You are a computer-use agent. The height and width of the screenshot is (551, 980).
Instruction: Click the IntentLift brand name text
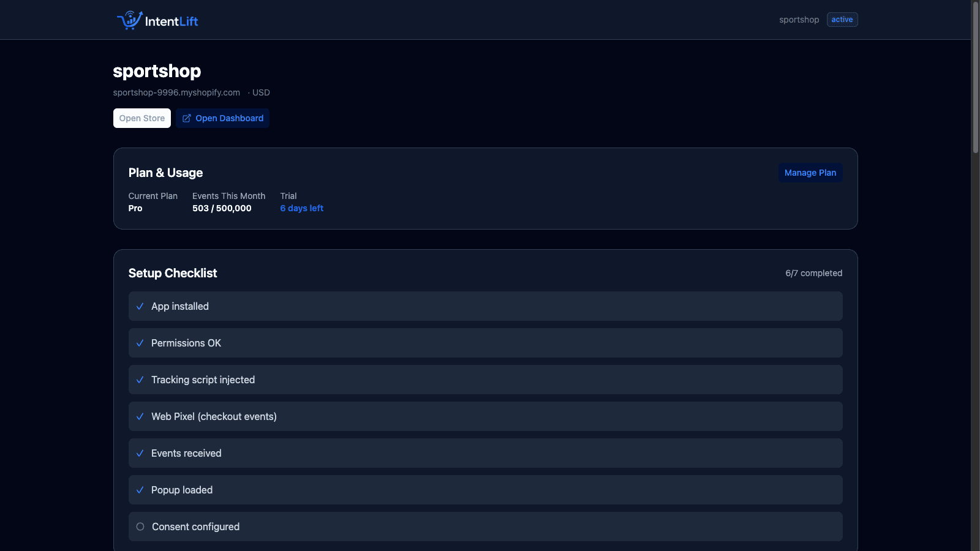171,21
